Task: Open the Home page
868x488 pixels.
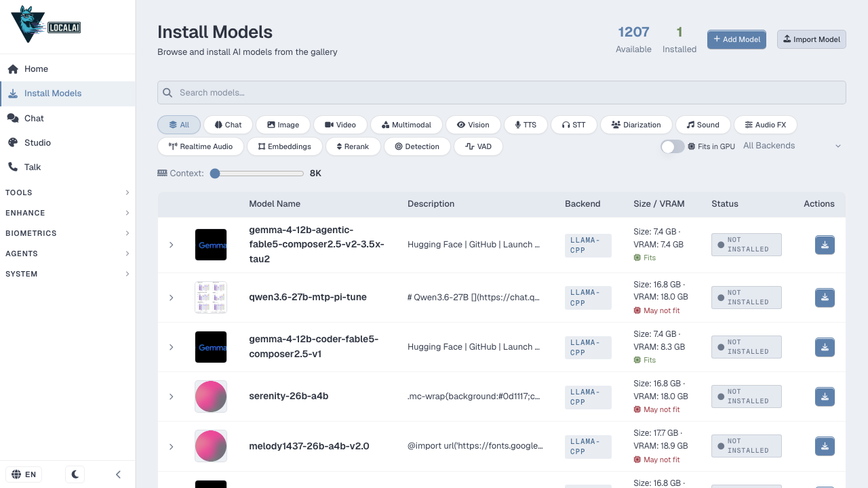Action: 68,68
